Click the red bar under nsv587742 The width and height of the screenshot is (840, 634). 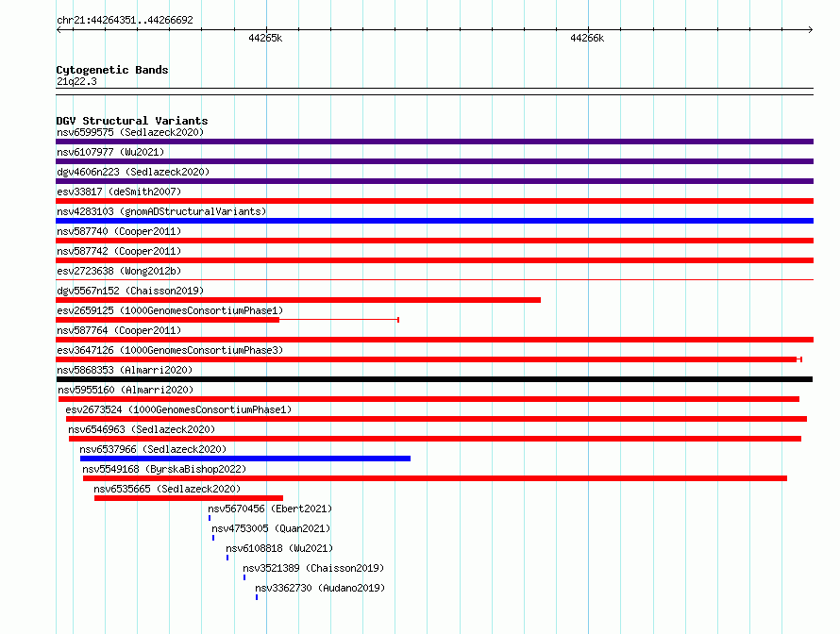tap(434, 260)
